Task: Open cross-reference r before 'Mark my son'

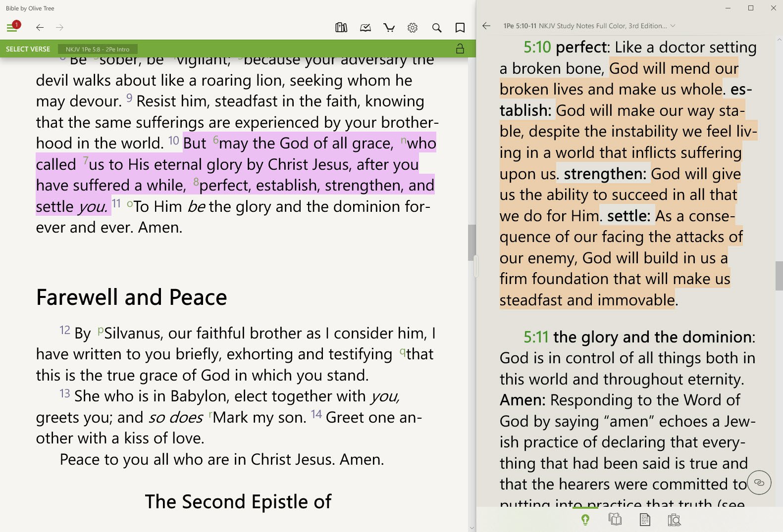Action: point(210,414)
